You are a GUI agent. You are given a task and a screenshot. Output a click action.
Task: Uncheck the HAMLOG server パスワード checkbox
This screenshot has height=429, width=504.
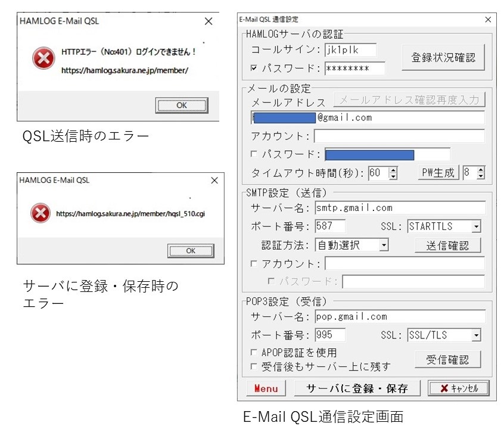[254, 69]
